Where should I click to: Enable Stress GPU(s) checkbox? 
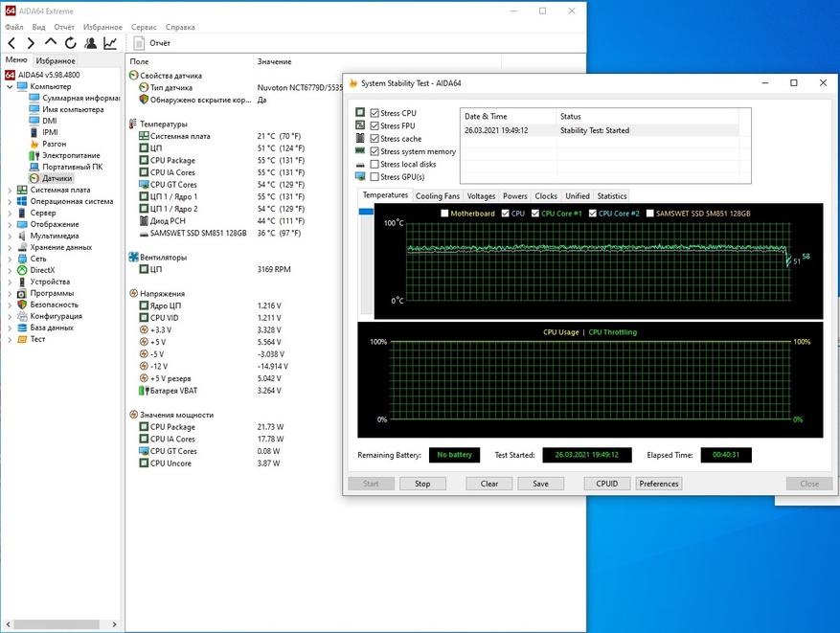pos(375,177)
